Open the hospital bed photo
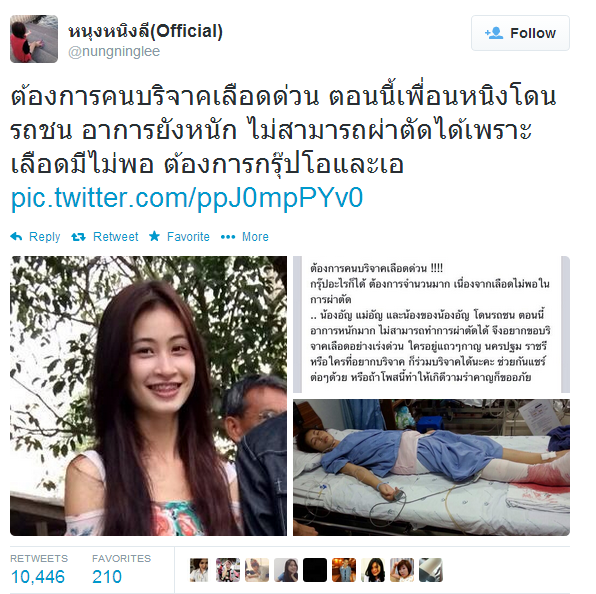Viewport: 596px width, 594px height. (x=431, y=467)
